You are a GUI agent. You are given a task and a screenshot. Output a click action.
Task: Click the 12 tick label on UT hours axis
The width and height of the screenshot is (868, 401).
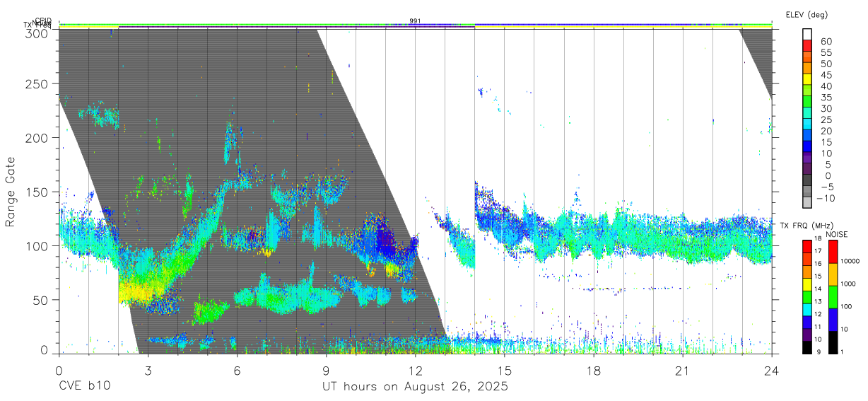tap(415, 371)
